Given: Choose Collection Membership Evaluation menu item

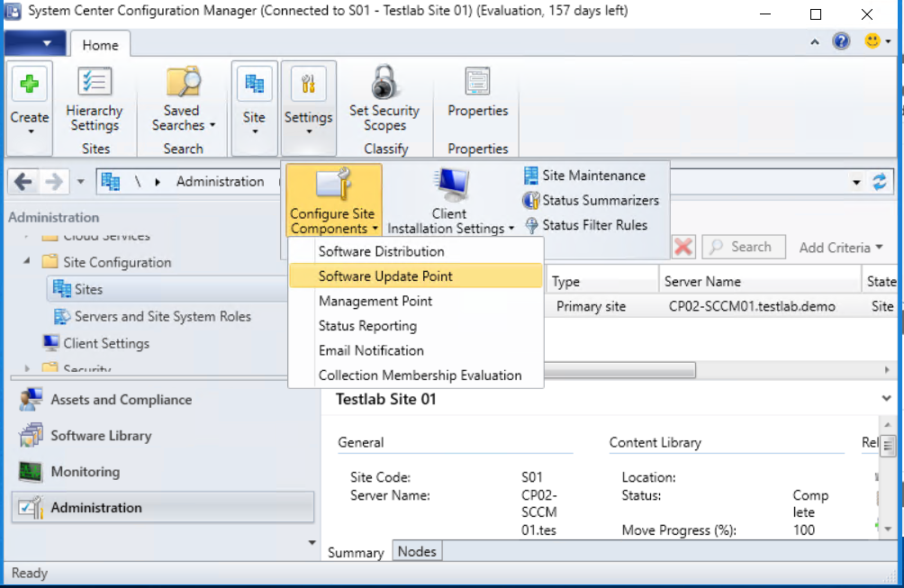Looking at the screenshot, I should click(416, 375).
